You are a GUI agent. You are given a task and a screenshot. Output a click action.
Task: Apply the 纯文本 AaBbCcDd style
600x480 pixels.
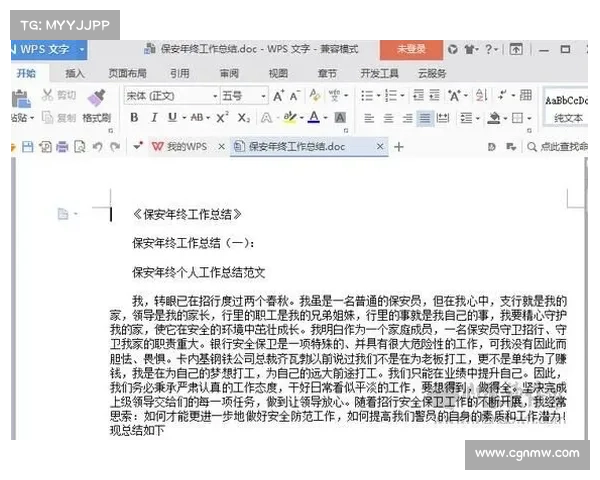click(566, 108)
